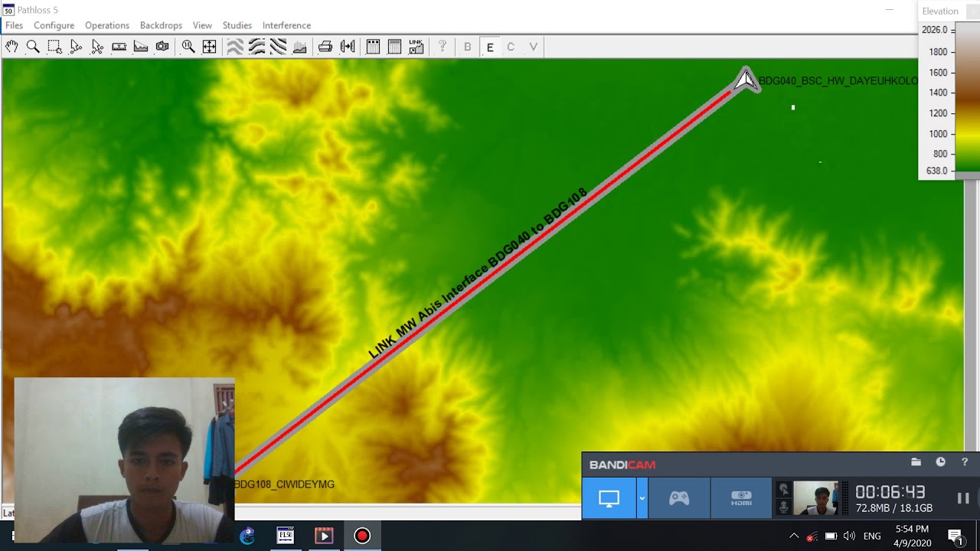
Task: Open the Studies menu
Action: [237, 25]
